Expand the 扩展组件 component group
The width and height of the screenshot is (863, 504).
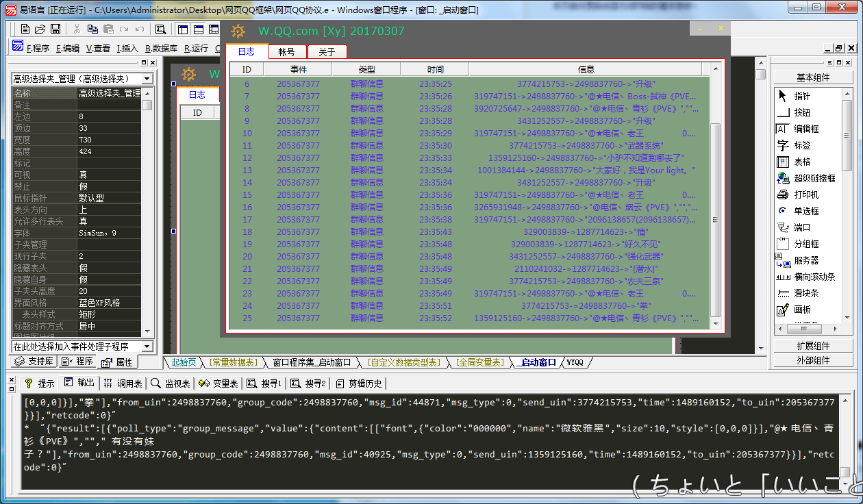(x=813, y=346)
